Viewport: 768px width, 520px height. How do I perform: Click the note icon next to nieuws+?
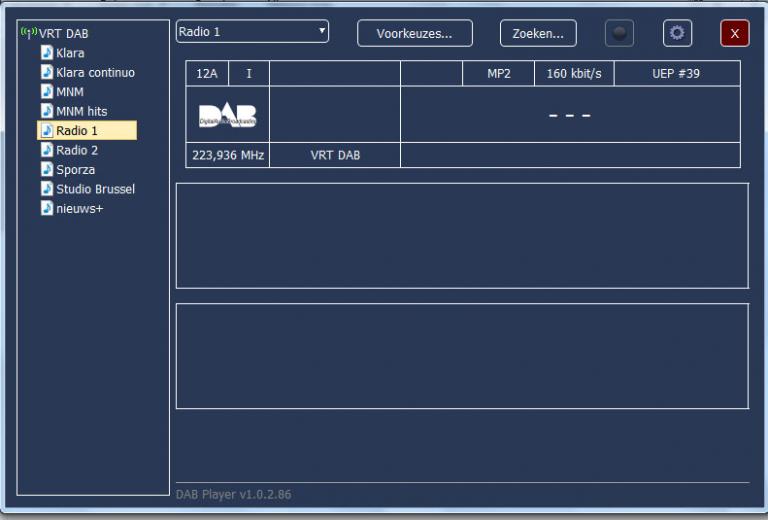(47, 208)
